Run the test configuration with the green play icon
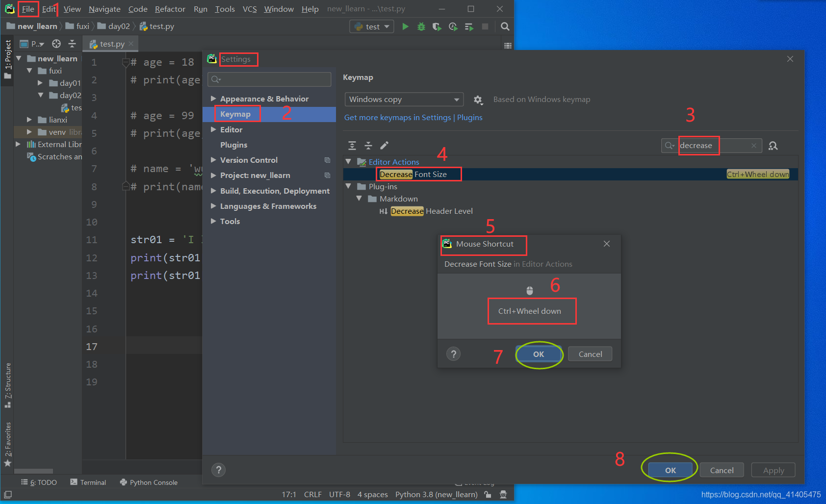The image size is (826, 504). 405,26
